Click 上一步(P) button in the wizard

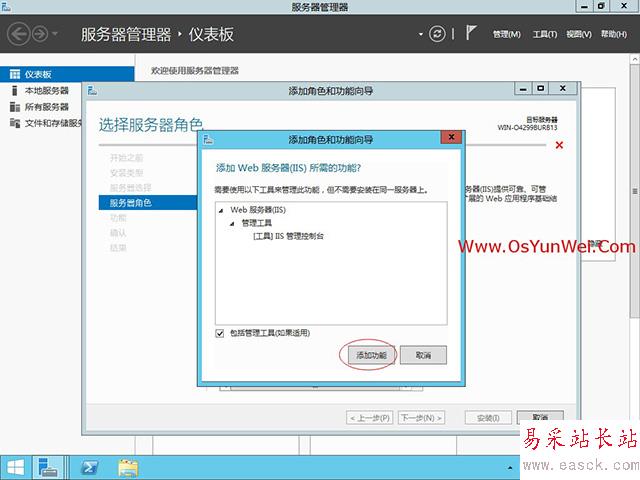pos(370,418)
